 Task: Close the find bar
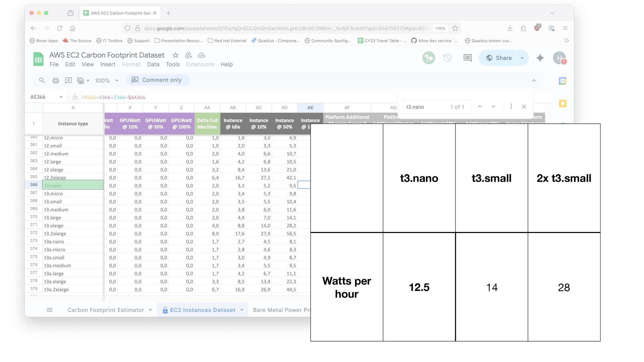[524, 107]
